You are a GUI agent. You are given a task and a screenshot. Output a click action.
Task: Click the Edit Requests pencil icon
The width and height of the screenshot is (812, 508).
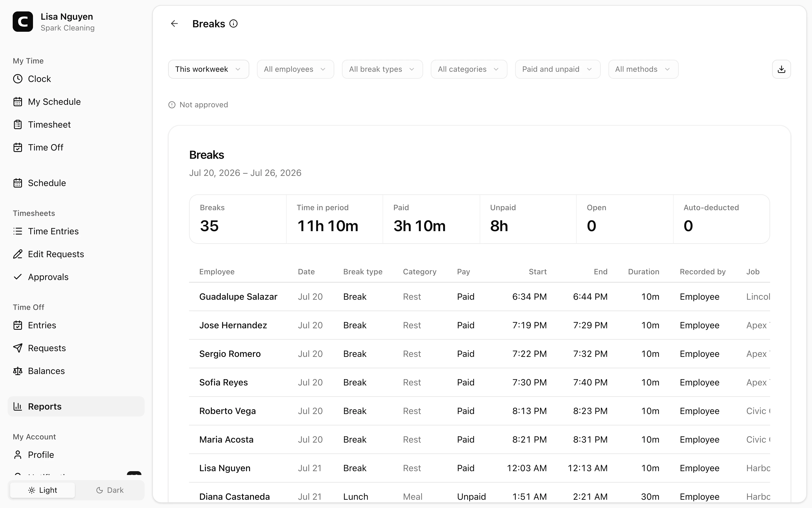point(18,254)
